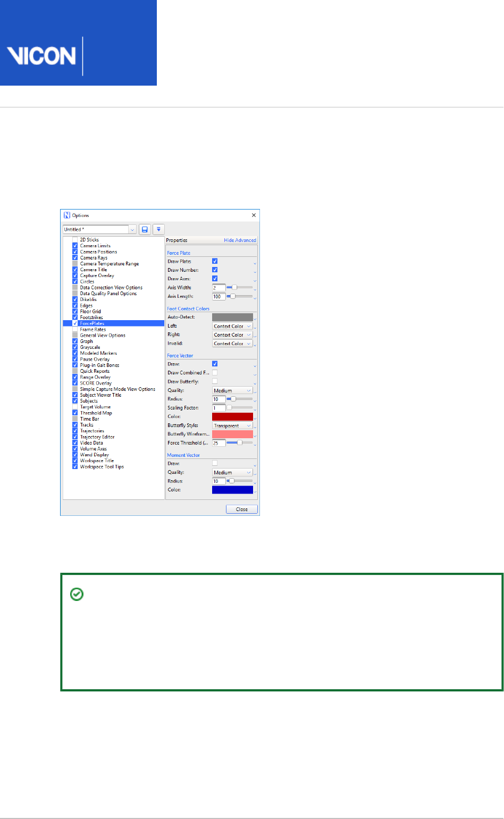Click Butterfly Wireframe pink color swatch
504x819 pixels.
[x=232, y=434]
